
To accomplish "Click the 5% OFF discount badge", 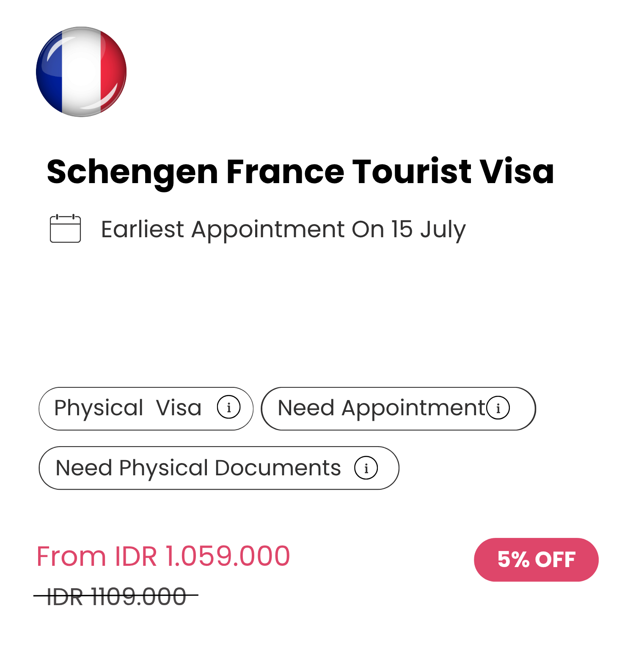I will pyautogui.click(x=536, y=559).
